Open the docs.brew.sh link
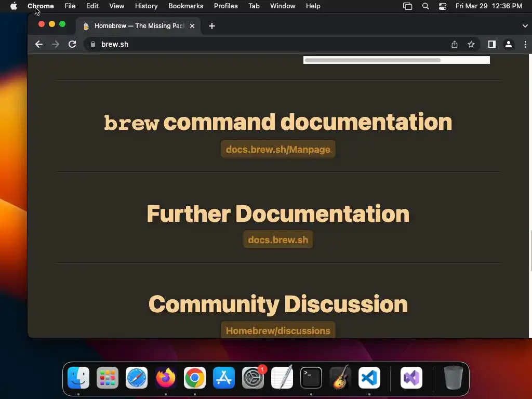532x399 pixels. tap(278, 240)
